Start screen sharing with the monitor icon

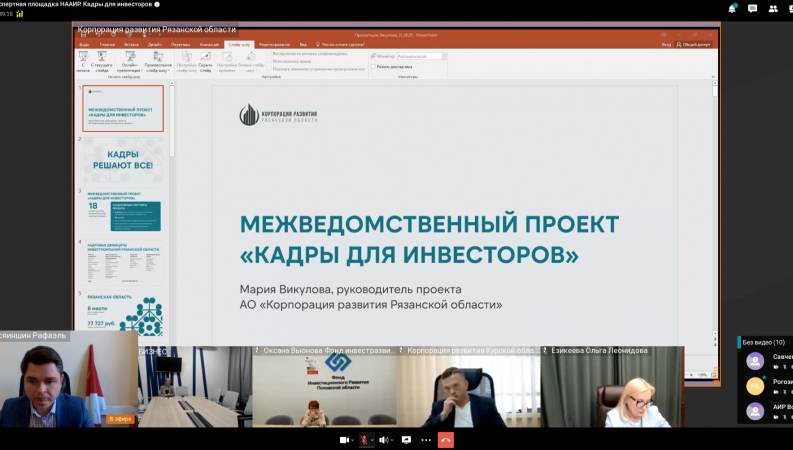pos(406,440)
